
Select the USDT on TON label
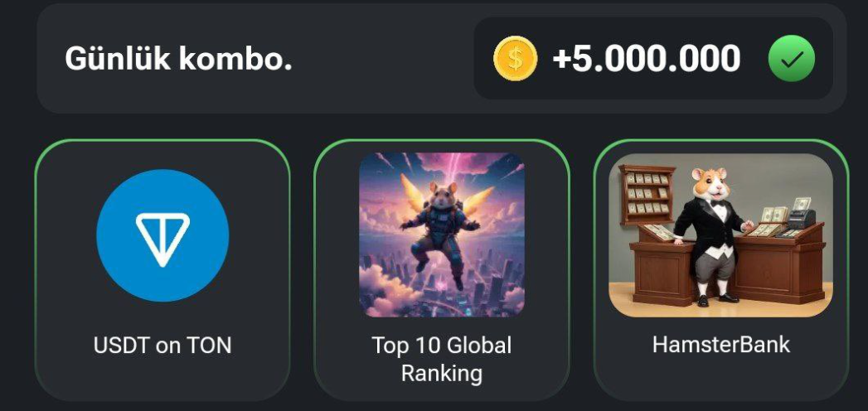pyautogui.click(x=162, y=346)
